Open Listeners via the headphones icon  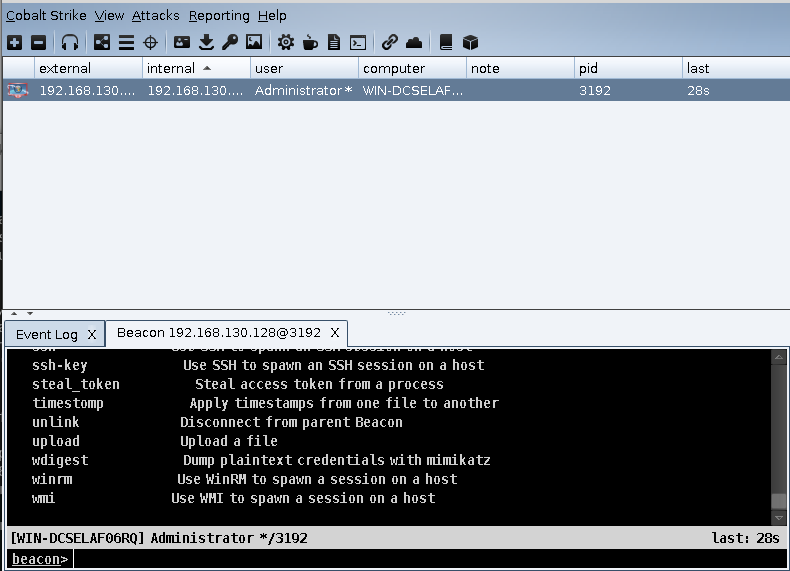coord(70,42)
